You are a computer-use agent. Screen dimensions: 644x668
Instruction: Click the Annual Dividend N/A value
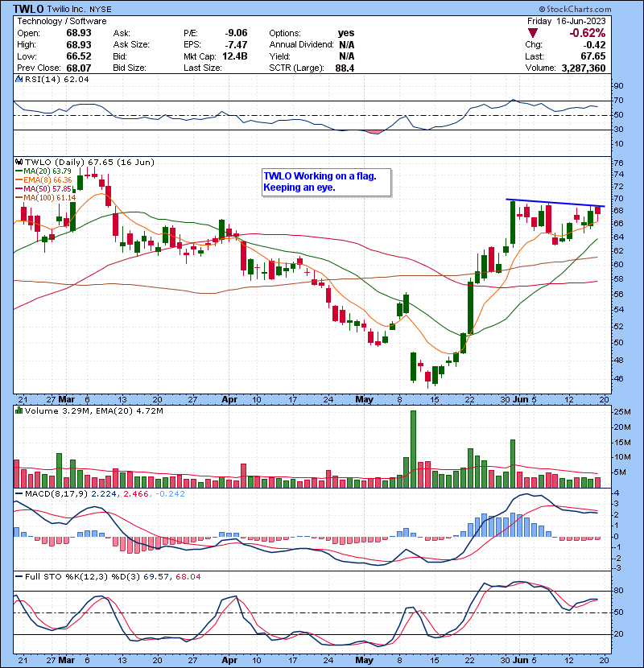346,45
